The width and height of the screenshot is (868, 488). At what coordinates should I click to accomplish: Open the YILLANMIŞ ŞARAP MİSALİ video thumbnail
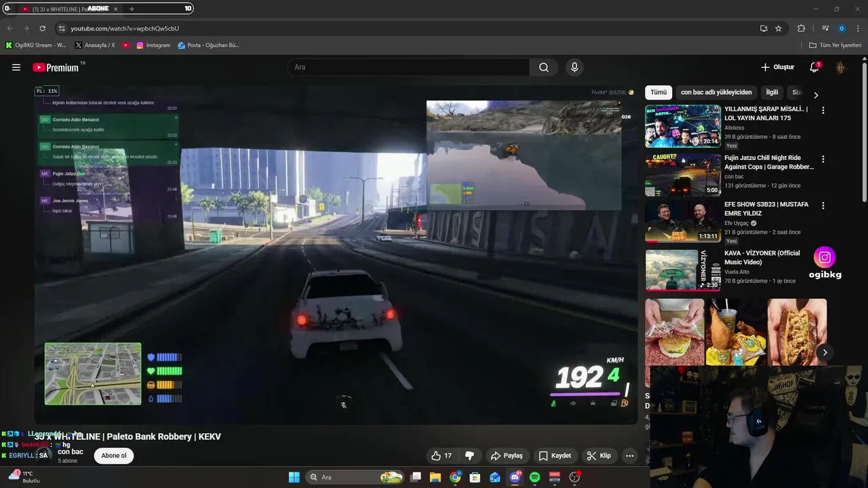(x=683, y=126)
